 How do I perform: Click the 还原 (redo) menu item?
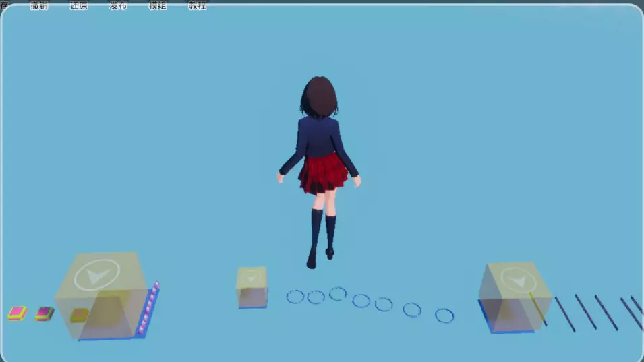coord(79,5)
